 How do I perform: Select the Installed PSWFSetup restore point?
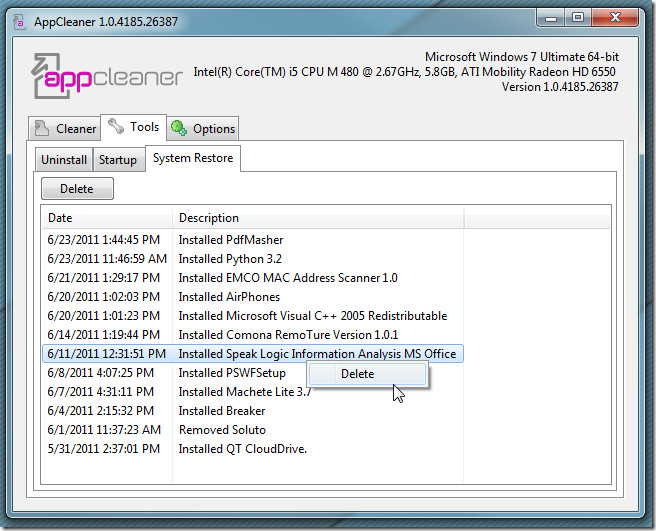(253, 373)
